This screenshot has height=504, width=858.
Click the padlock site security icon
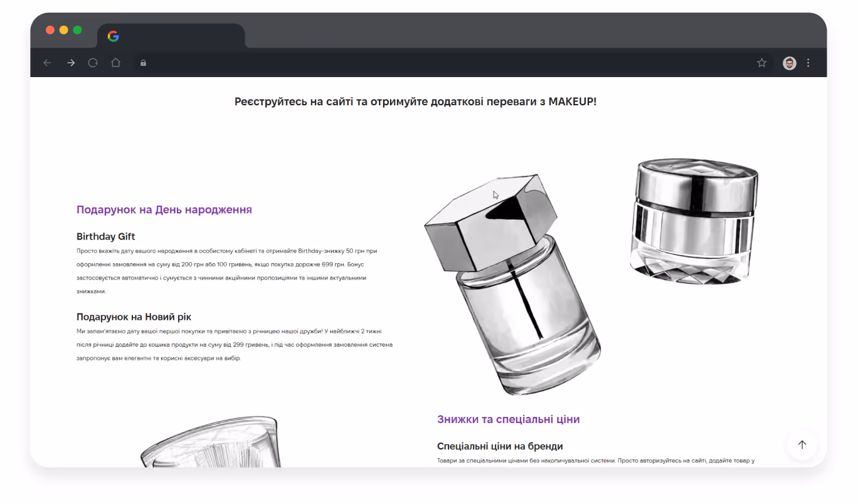[x=143, y=63]
